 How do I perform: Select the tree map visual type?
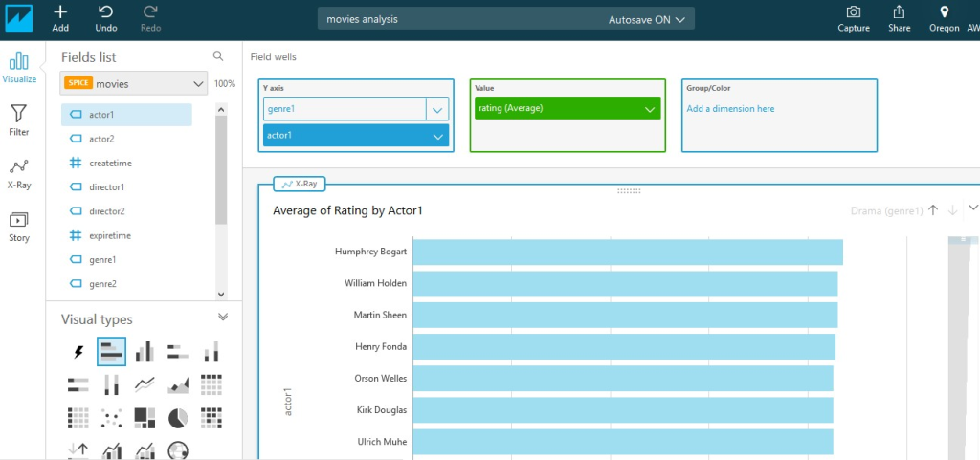(x=145, y=418)
